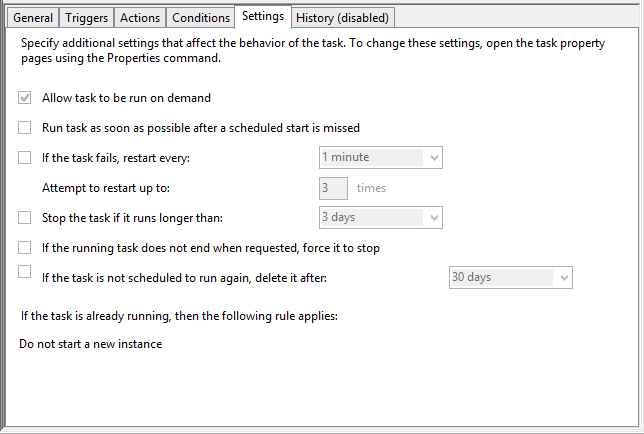The height and width of the screenshot is (434, 644).
Task: Click 'If the task is already running' text
Action: click(x=180, y=316)
